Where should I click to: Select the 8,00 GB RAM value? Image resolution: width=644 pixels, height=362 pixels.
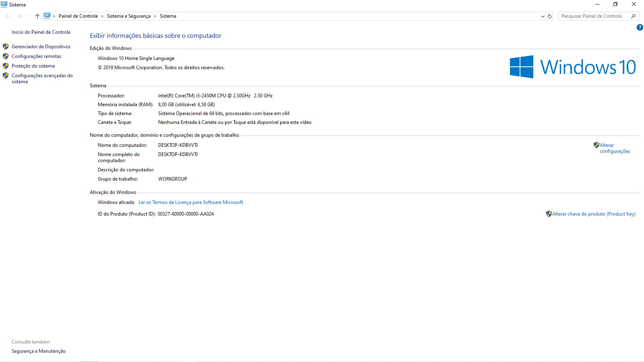click(186, 105)
